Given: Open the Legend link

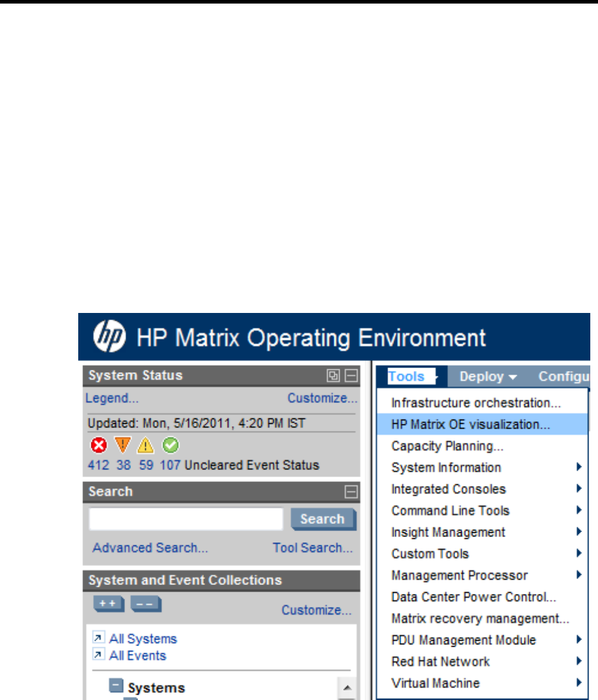Looking at the screenshot, I should 112,398.
